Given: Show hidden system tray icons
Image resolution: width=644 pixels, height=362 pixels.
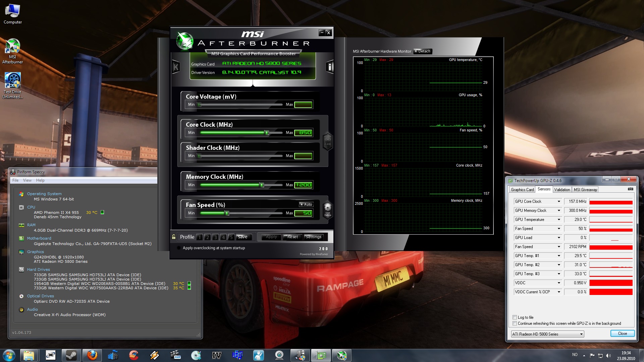Looking at the screenshot, I should click(584, 355).
